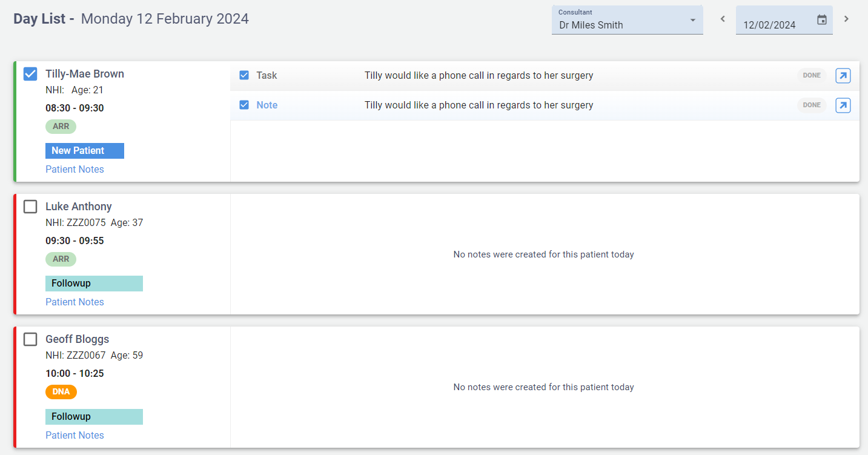Click the date input field 12/02/2024
Screen dimensions: 868x455
(x=770, y=25)
